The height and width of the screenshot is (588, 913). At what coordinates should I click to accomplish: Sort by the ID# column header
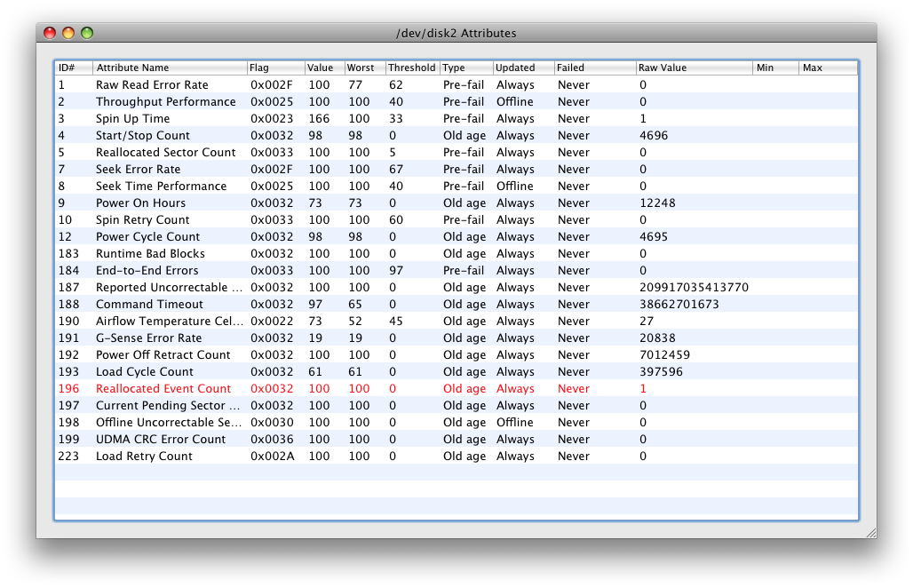click(74, 68)
